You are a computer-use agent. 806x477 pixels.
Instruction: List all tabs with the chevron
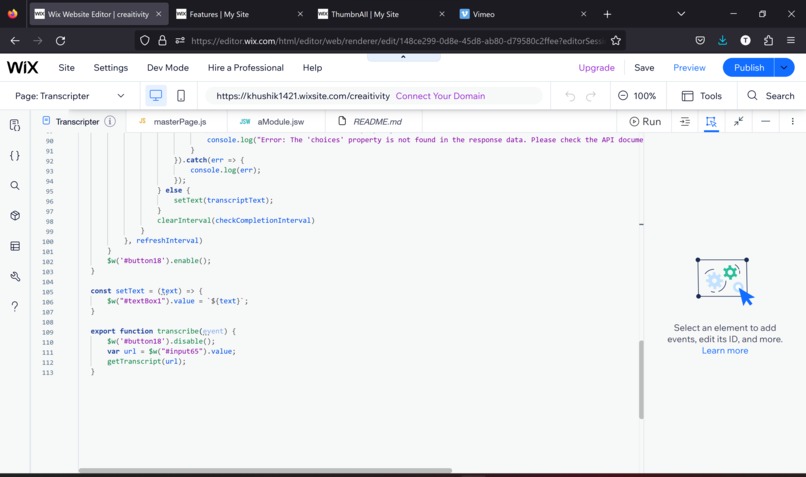pos(681,14)
